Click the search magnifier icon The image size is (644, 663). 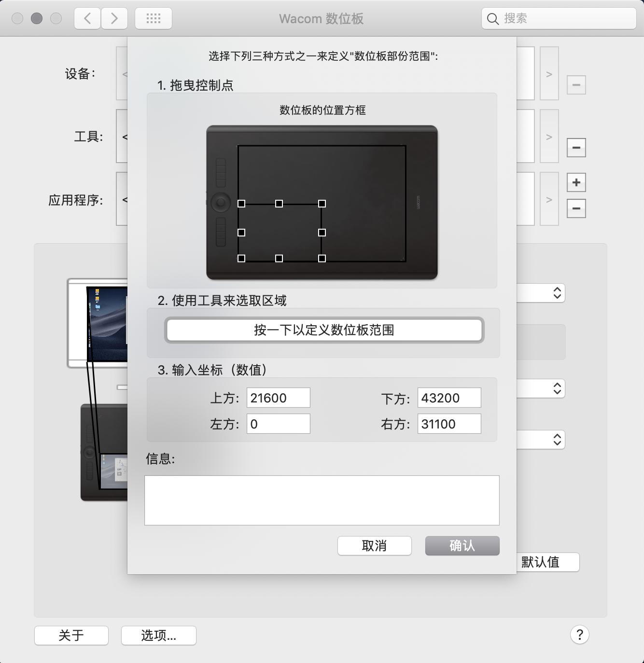tap(492, 19)
